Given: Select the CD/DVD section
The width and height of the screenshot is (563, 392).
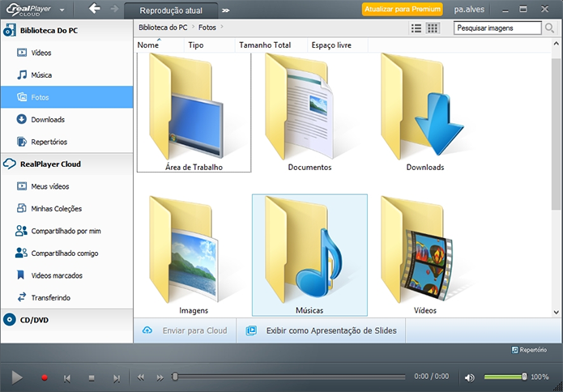Looking at the screenshot, I should [x=66, y=320].
